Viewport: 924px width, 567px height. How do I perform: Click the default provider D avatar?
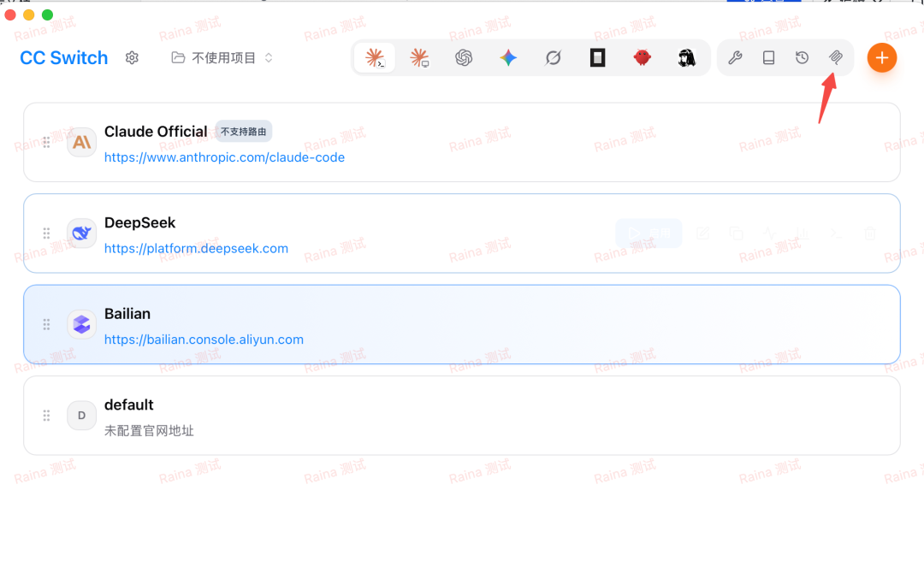point(82,416)
